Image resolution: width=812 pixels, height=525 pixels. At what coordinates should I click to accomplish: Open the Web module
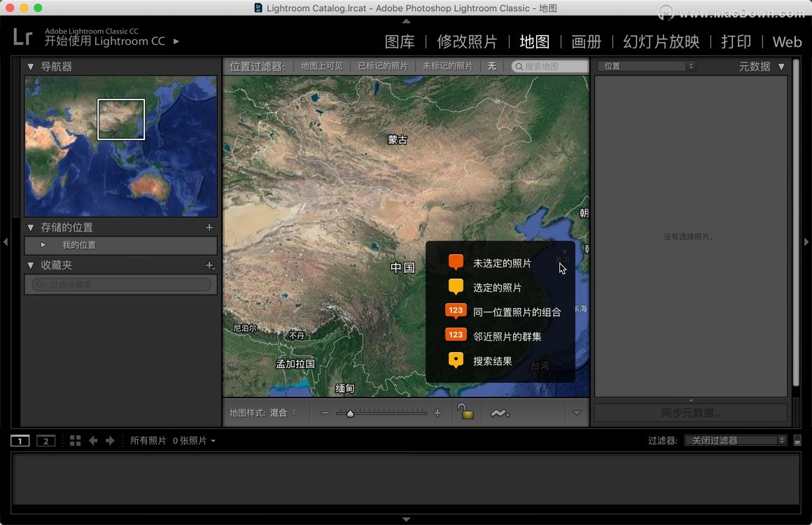click(x=787, y=41)
